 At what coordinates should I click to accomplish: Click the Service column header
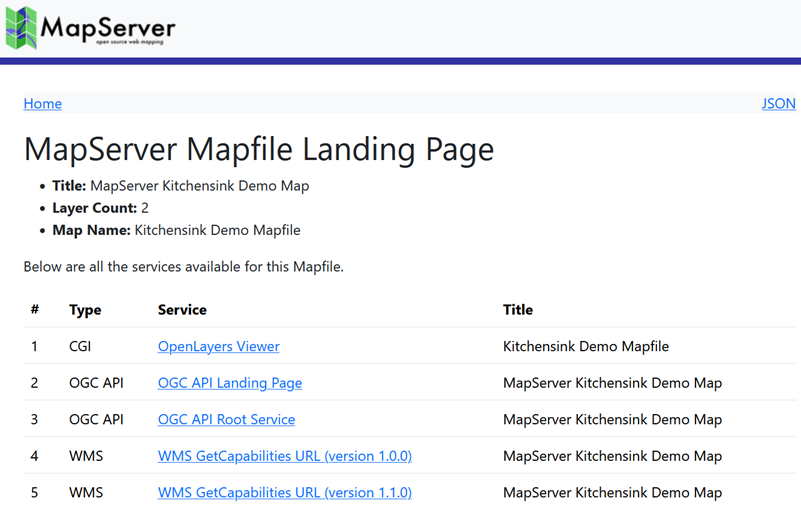pyautogui.click(x=182, y=310)
